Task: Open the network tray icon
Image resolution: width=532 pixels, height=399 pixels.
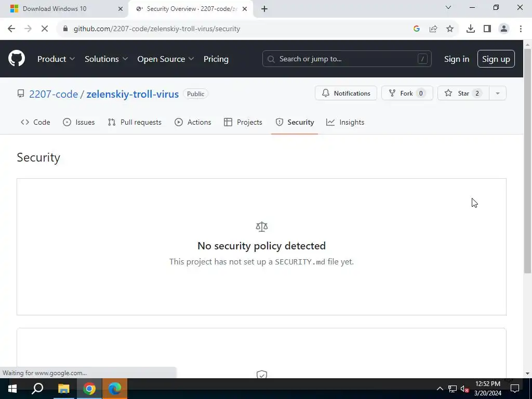Action: pos(453,389)
